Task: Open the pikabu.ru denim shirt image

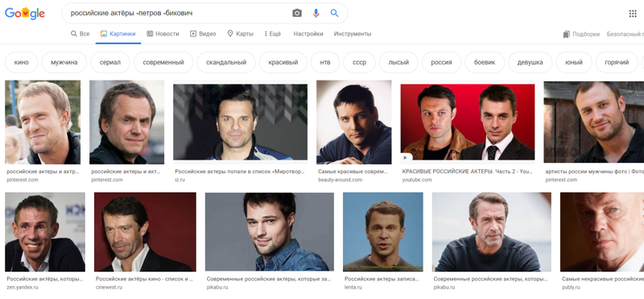Action: tap(270, 231)
